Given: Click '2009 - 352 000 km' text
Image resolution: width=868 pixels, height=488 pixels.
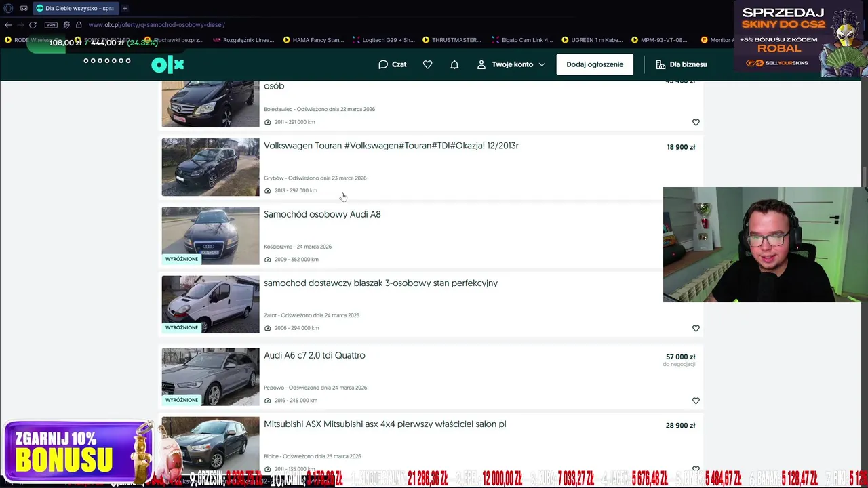Looking at the screenshot, I should coord(296,260).
